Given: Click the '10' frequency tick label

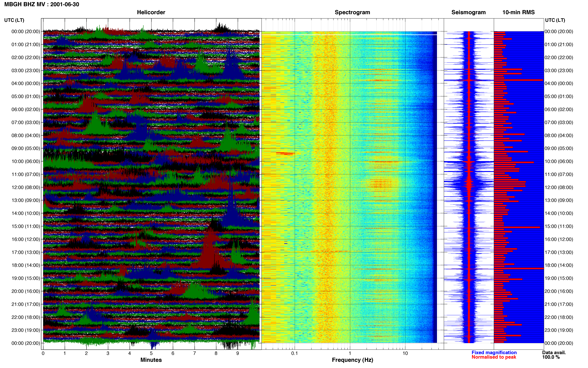Looking at the screenshot, I should pyautogui.click(x=405, y=353).
